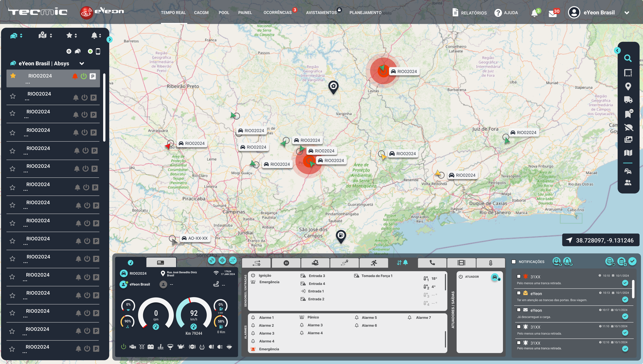This screenshot has height=364, width=643.
Task: Click the folded map icon in right sidebar
Action: [628, 153]
